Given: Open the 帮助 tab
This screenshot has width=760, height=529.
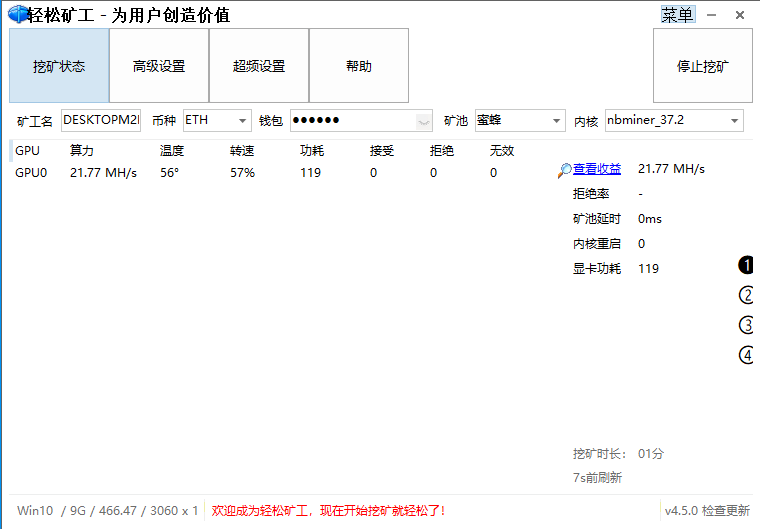Looking at the screenshot, I should (359, 65).
